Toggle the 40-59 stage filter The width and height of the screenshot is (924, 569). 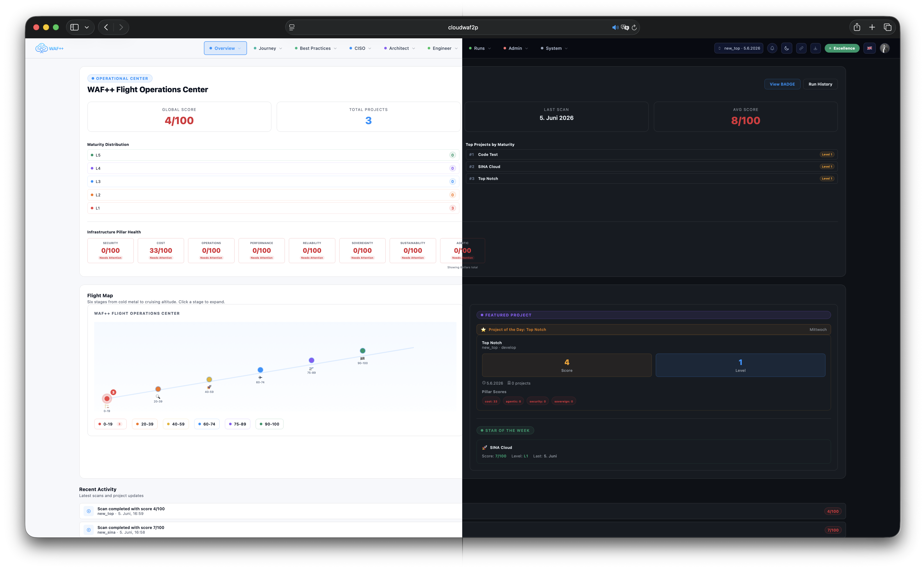[176, 424]
